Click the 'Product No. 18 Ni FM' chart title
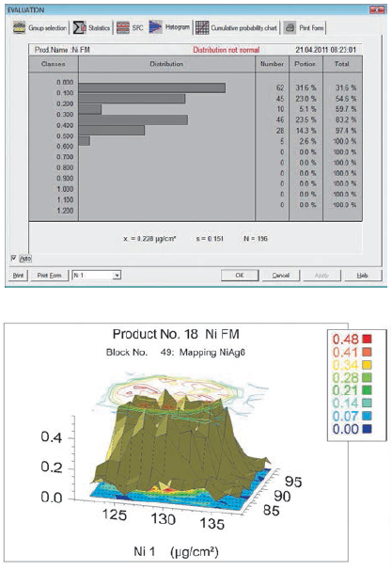The image size is (392, 570). [176, 334]
